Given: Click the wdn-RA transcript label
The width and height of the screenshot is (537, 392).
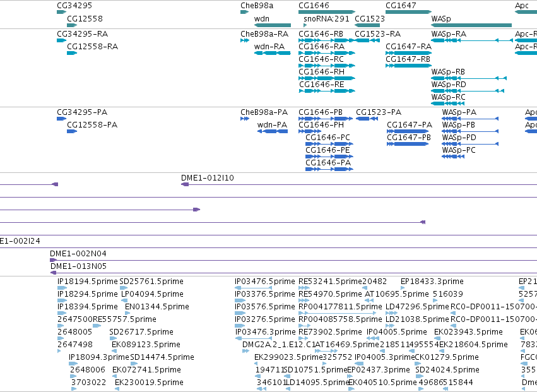Looking at the screenshot, I should click(269, 47).
